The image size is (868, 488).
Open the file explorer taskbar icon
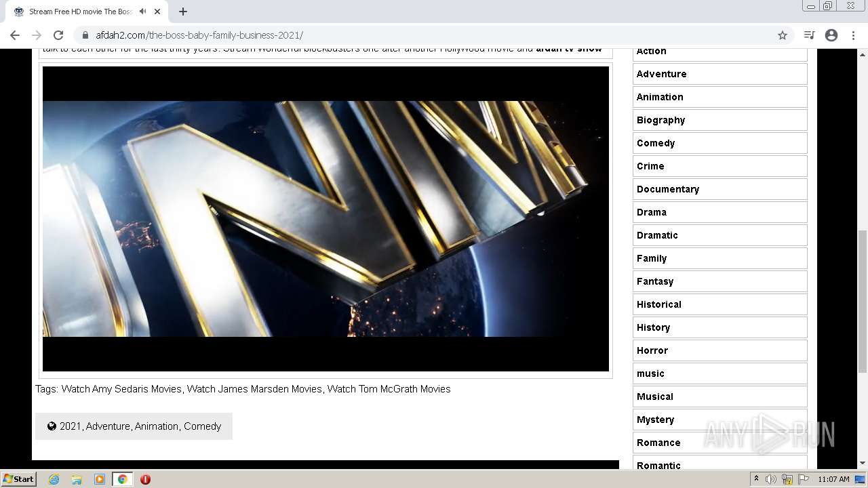(77, 479)
